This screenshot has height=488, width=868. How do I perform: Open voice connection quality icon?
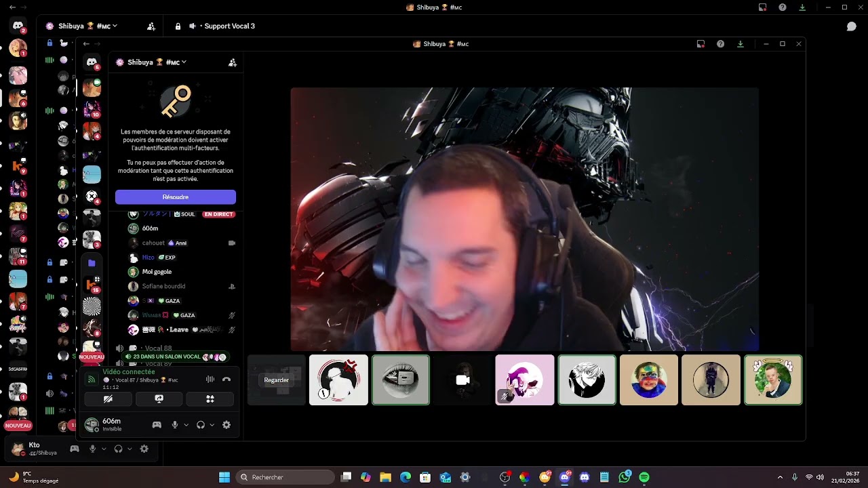[92, 380]
